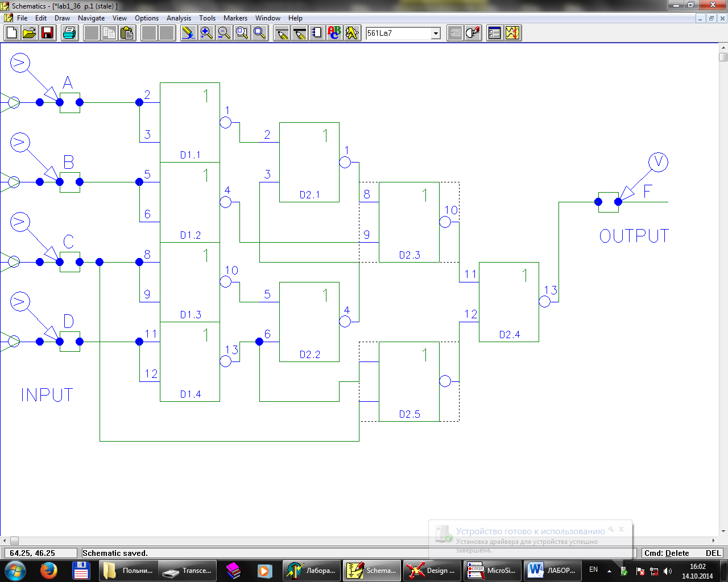Viewport: 728px width, 582px height.
Task: Select the D1.4 gate reference label
Action: point(191,394)
